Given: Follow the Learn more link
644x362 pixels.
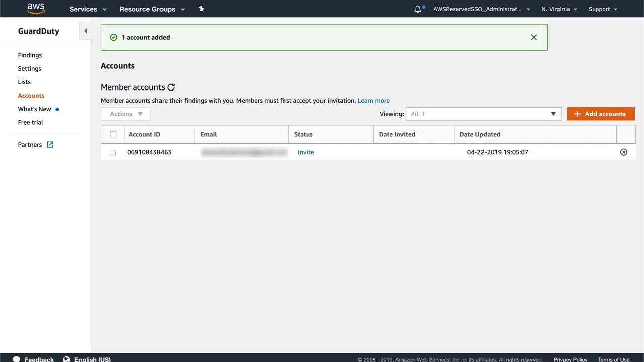Looking at the screenshot, I should [374, 101].
